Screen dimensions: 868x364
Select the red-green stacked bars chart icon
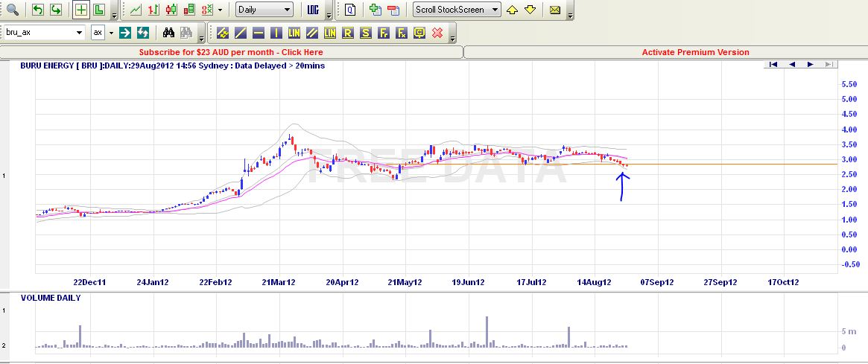pos(189,10)
